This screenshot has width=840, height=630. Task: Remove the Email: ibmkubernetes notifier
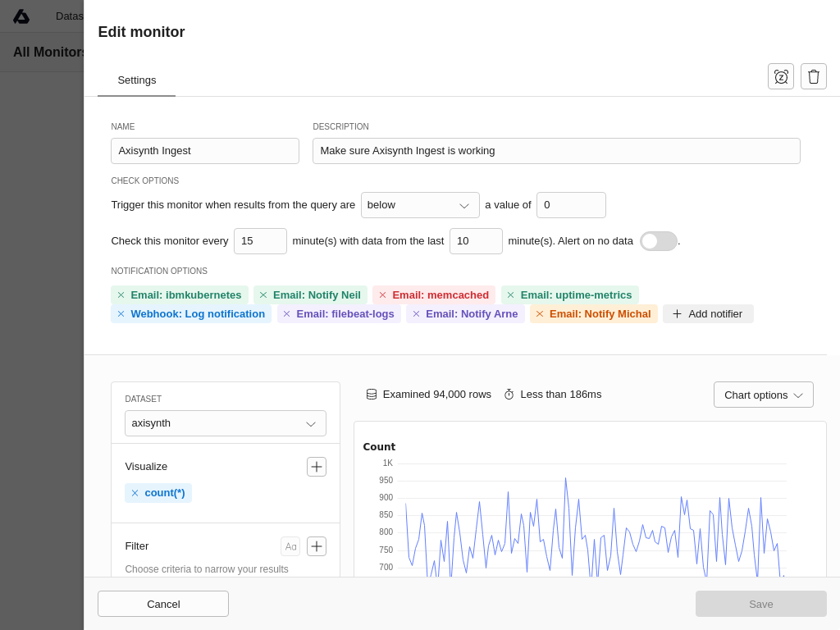[x=121, y=295]
